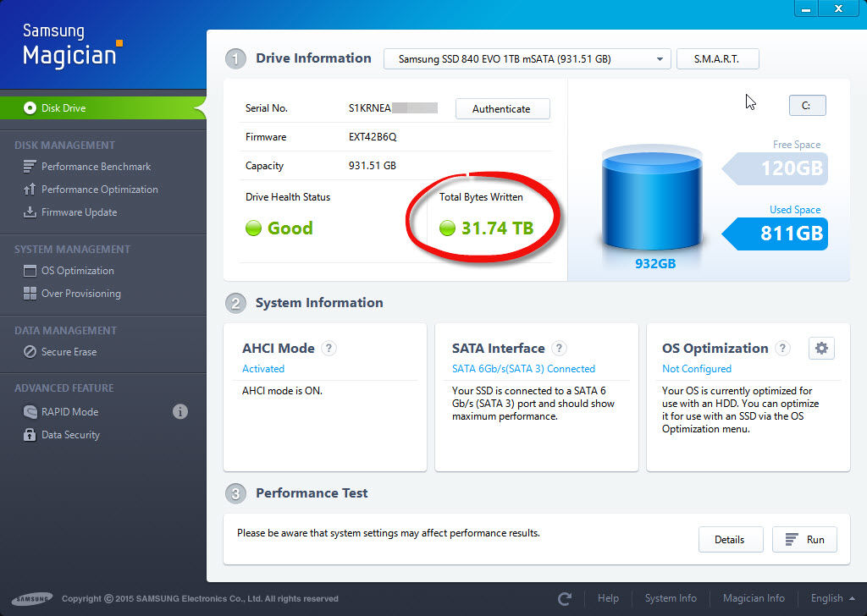Minimize the Samsung Magician window

806,8
